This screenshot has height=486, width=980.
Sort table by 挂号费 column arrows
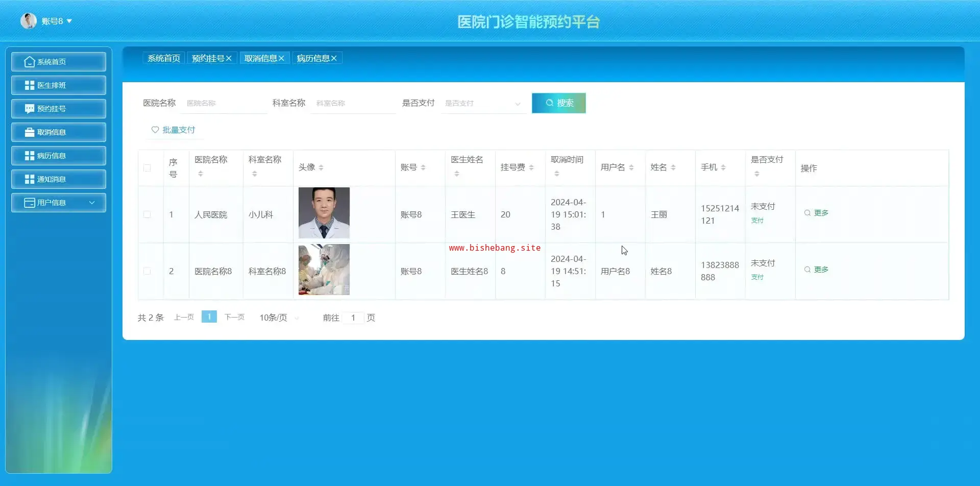pyautogui.click(x=531, y=167)
